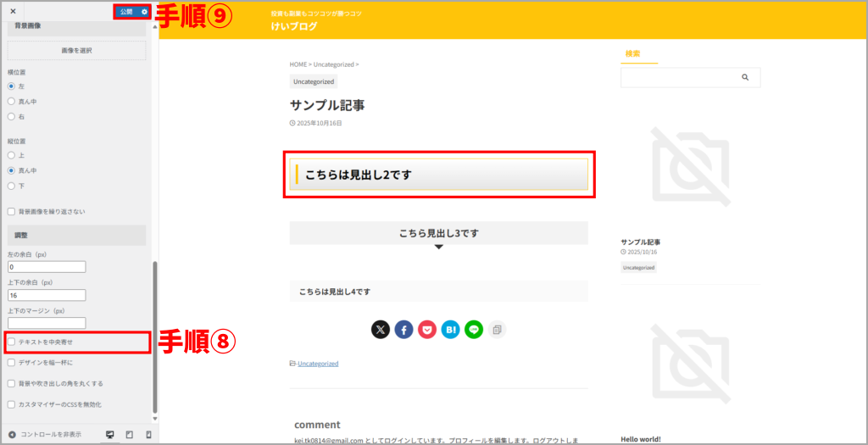Click the Hatena Bookmark share icon
868x445 pixels.
pos(450,330)
